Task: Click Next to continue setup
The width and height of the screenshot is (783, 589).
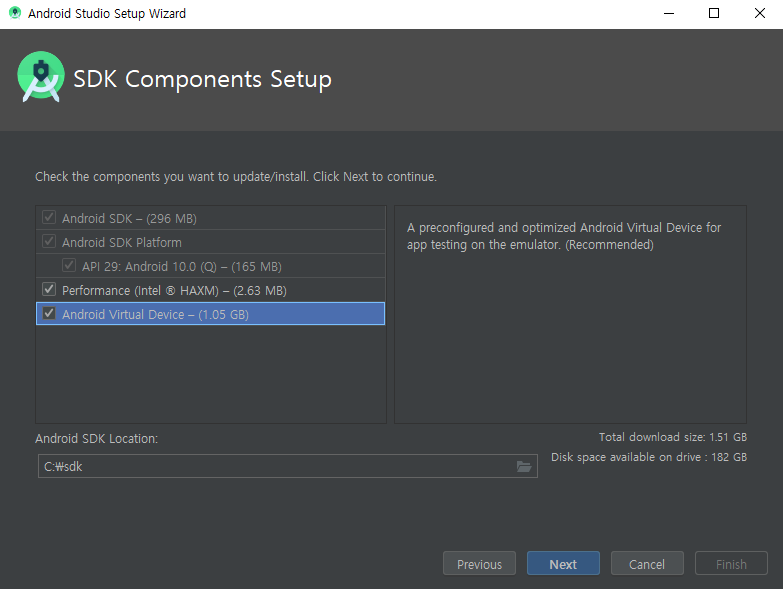Action: 563,564
